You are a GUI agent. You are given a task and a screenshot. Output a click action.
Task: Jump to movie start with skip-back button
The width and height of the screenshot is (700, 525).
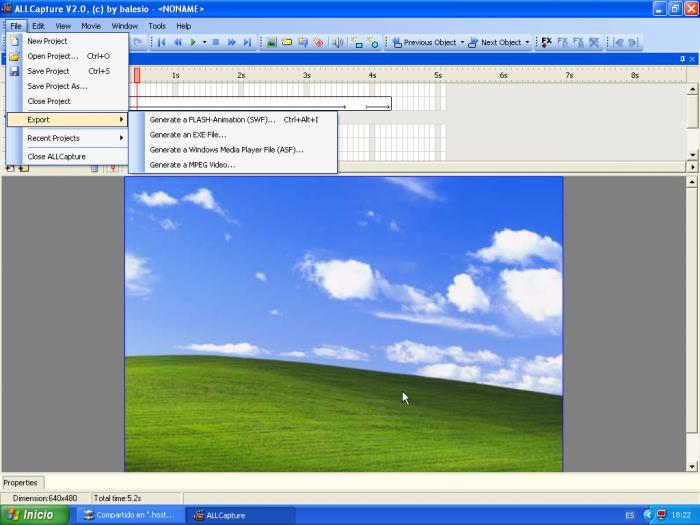pyautogui.click(x=162, y=42)
